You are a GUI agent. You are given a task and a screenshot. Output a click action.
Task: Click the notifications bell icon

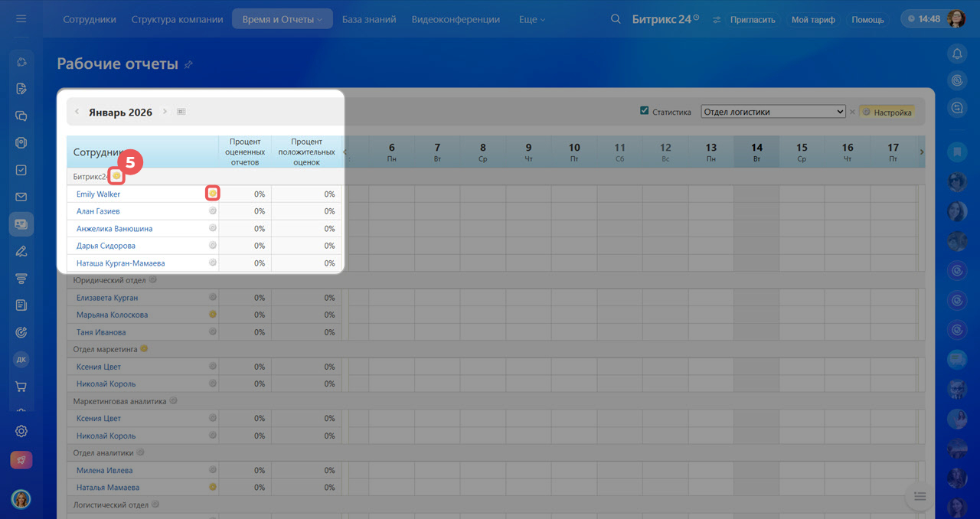pos(956,54)
